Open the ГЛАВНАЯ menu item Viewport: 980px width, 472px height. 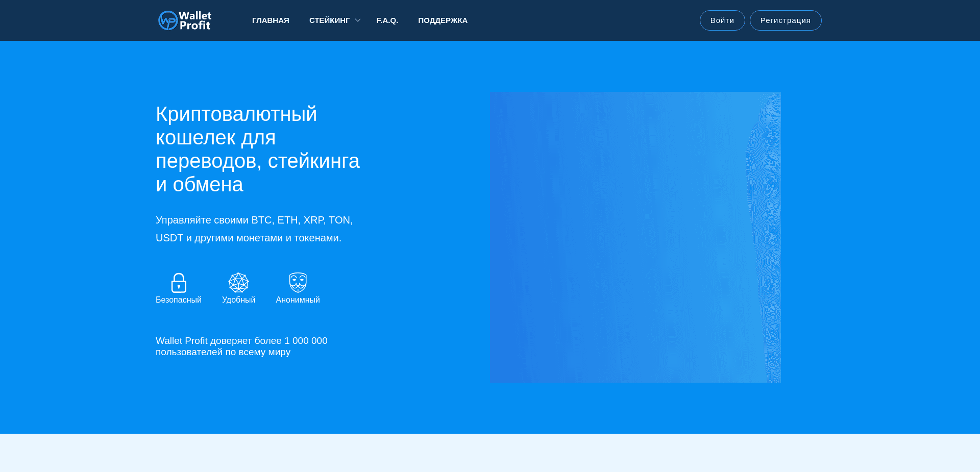pos(270,20)
